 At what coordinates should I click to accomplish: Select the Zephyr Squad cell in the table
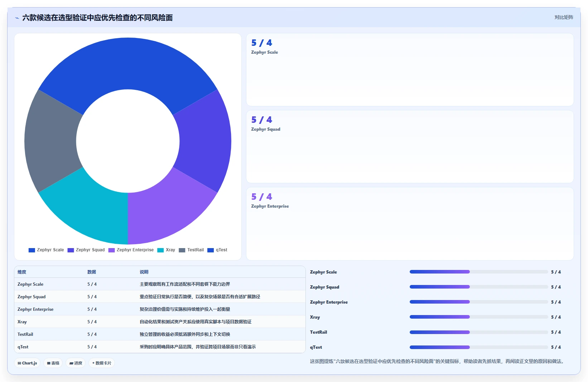point(32,297)
